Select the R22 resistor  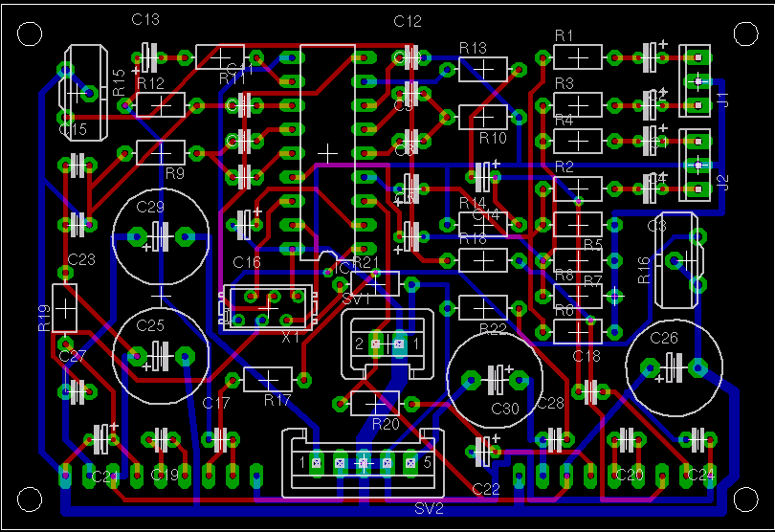click(x=482, y=308)
